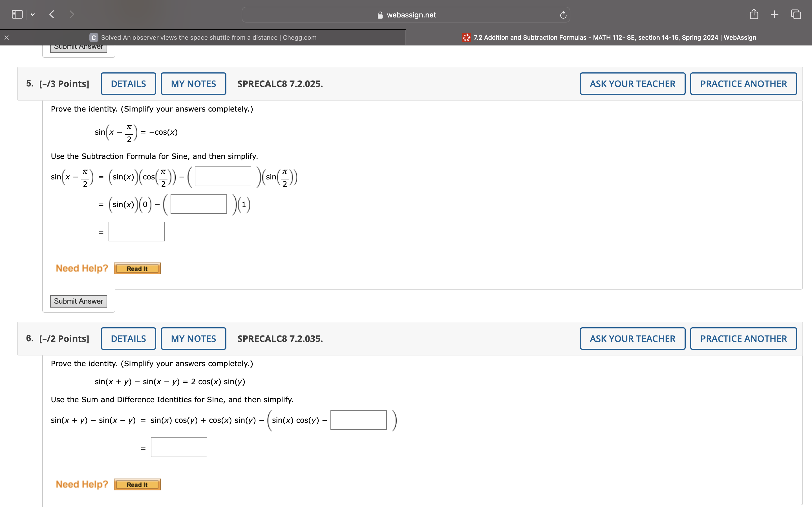Toggle the Safari sidebar
Viewport: 812px width, 507px height.
coord(17,14)
